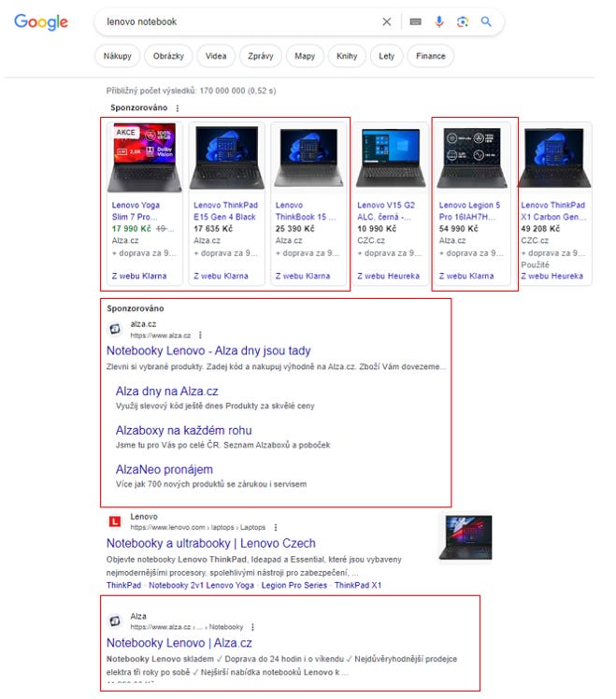Viewport: 616px width, 699px height.
Task: Open the Lenovo V15 G2 ALC title link
Action: coord(386,211)
